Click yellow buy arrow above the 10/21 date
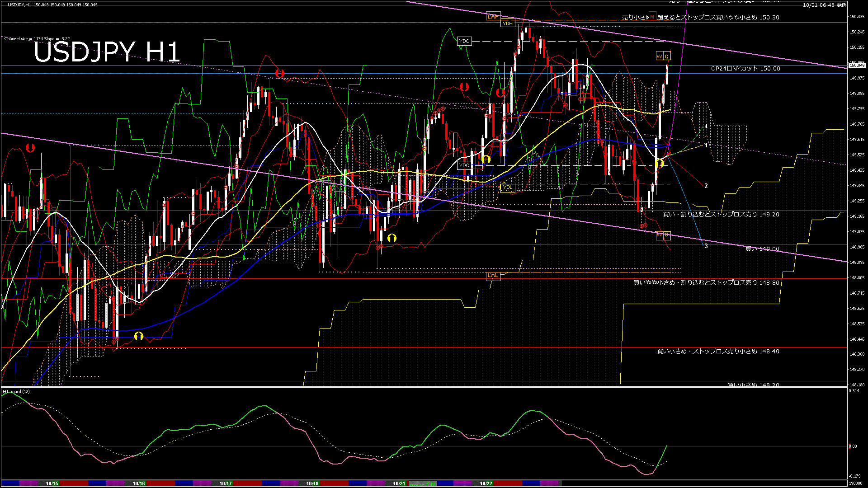 pyautogui.click(x=392, y=238)
